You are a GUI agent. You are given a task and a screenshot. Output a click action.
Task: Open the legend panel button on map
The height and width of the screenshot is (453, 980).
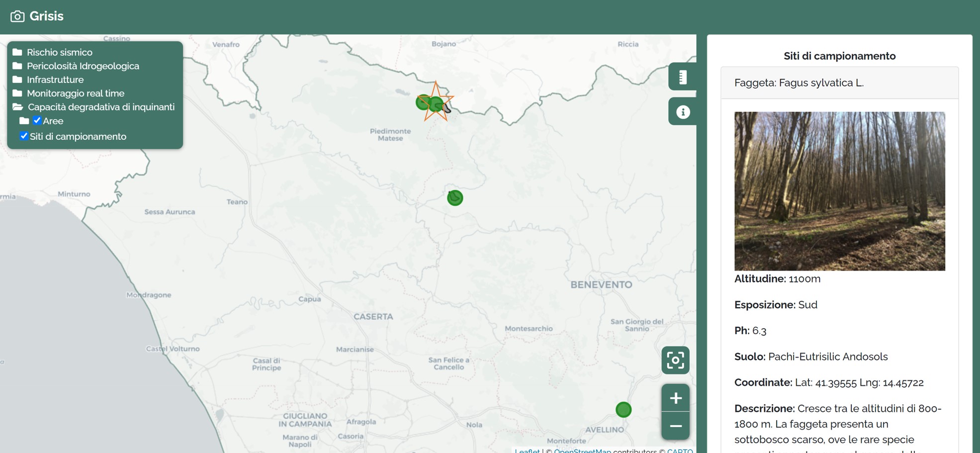pyautogui.click(x=682, y=77)
